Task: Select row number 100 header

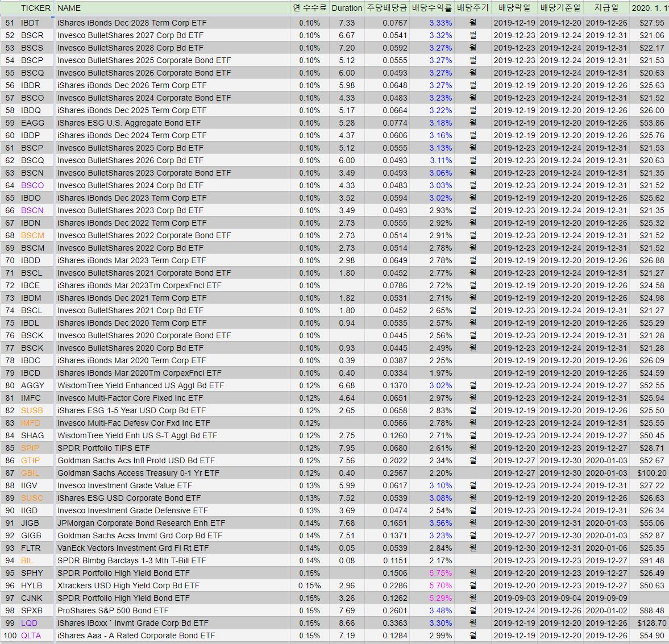Action: [x=10, y=635]
